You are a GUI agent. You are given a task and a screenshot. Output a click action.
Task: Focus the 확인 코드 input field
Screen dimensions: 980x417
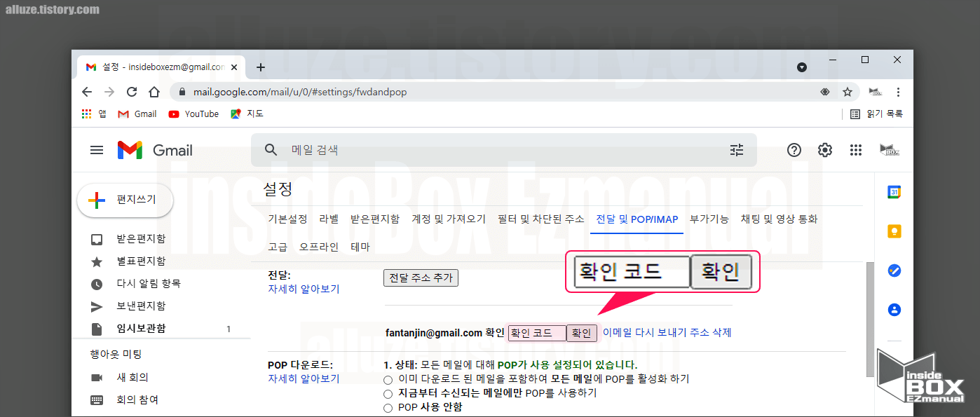(536, 333)
